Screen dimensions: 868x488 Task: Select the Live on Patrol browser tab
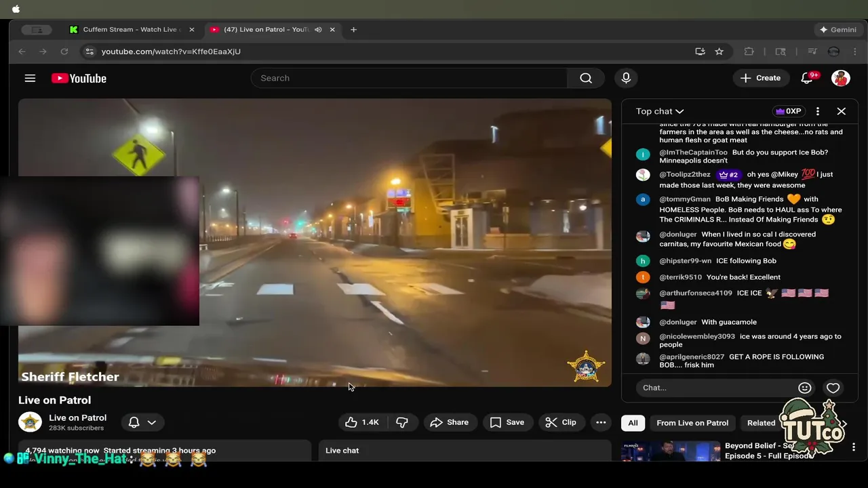(x=266, y=30)
